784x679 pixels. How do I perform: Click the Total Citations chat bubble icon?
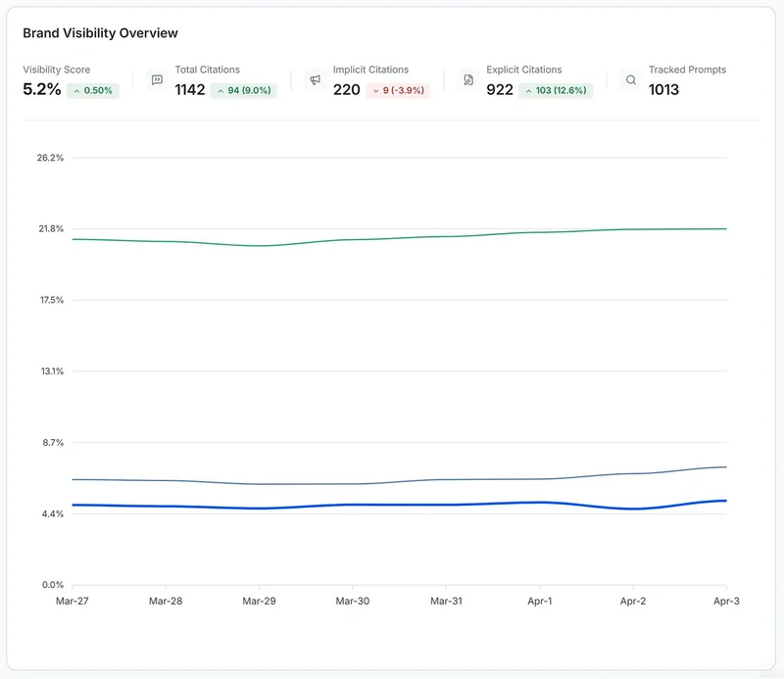click(157, 80)
